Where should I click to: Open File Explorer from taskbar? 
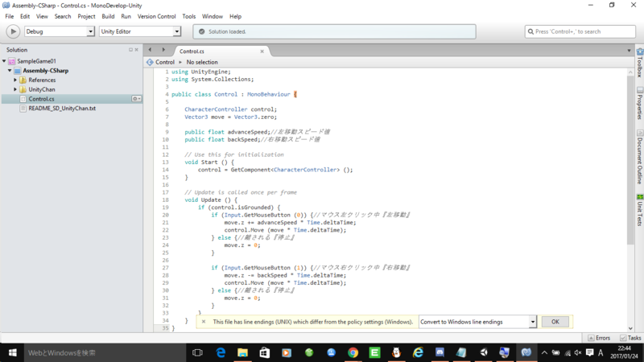(x=243, y=352)
